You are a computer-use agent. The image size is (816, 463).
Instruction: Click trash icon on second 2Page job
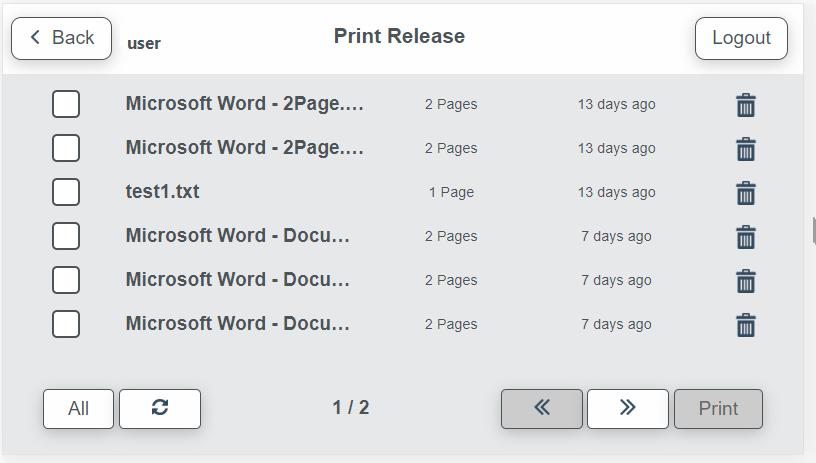pyautogui.click(x=745, y=149)
